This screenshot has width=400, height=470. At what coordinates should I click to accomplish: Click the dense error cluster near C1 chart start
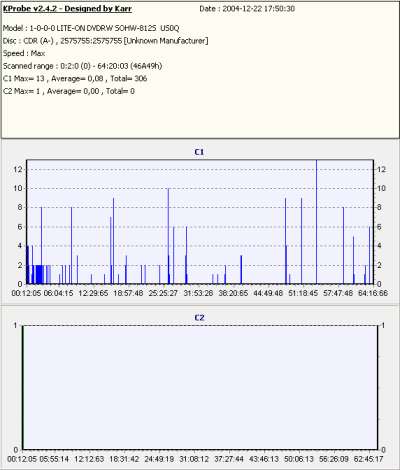point(38,274)
